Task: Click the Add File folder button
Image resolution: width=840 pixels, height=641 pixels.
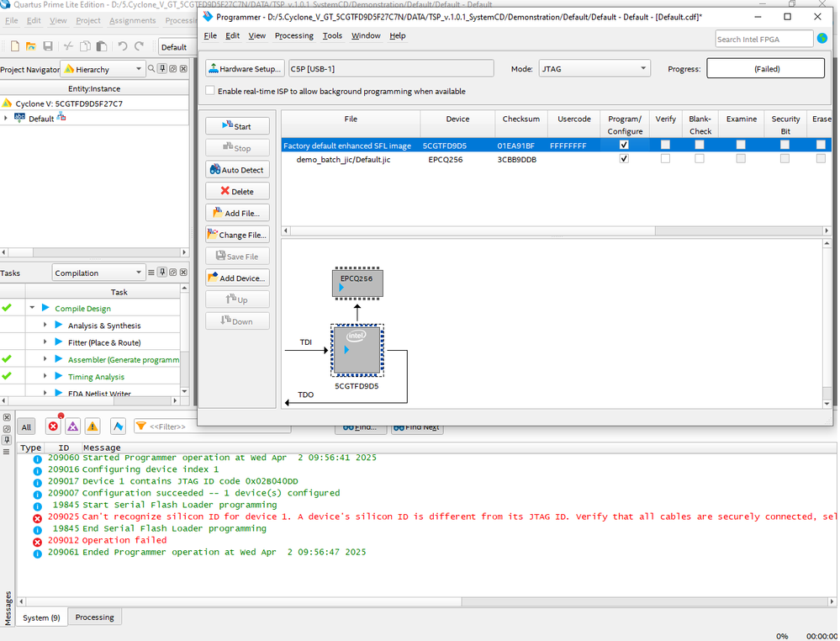Action: point(237,214)
